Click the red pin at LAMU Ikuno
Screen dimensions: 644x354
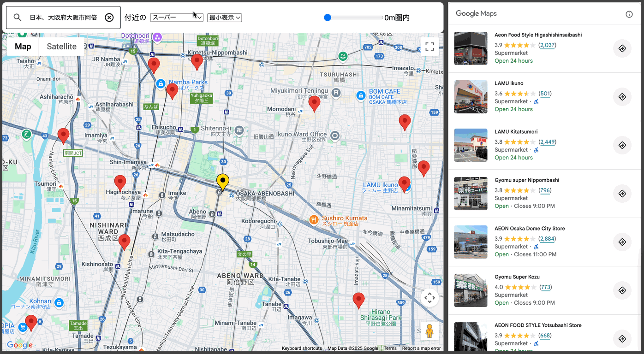pos(404,184)
